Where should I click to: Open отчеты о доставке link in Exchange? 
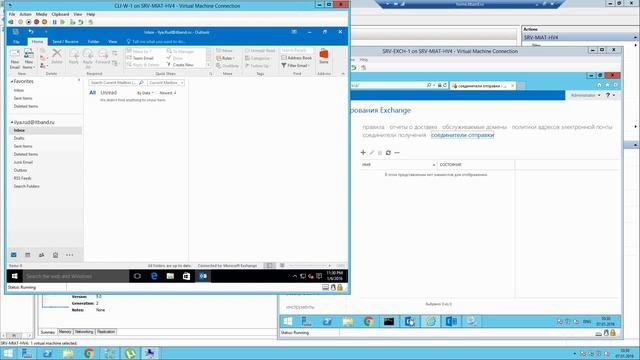(x=413, y=127)
